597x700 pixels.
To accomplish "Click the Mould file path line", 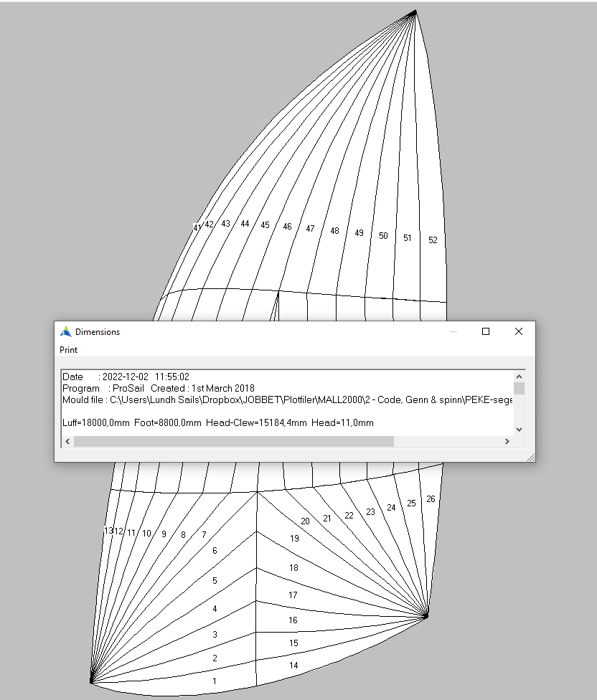I will [x=287, y=400].
